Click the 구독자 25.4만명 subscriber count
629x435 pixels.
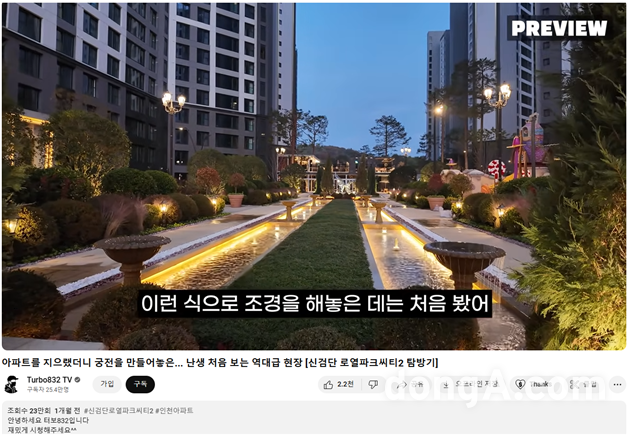click(x=48, y=390)
